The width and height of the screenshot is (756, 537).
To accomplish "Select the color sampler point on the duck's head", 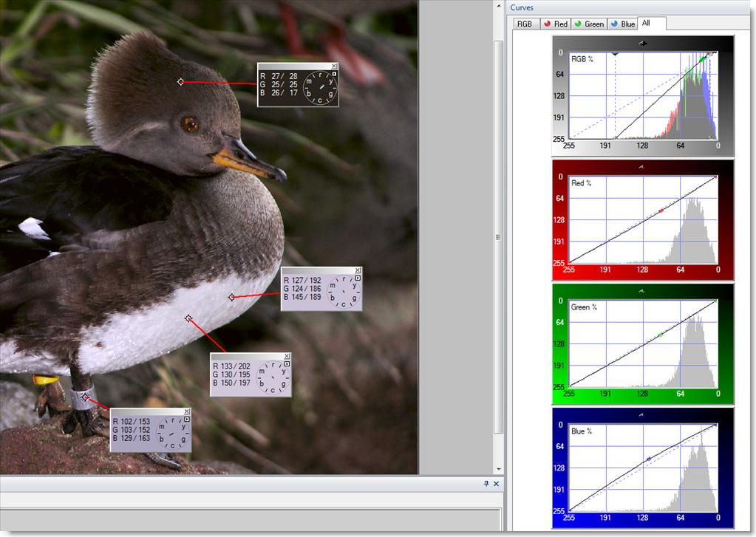I will tap(181, 82).
